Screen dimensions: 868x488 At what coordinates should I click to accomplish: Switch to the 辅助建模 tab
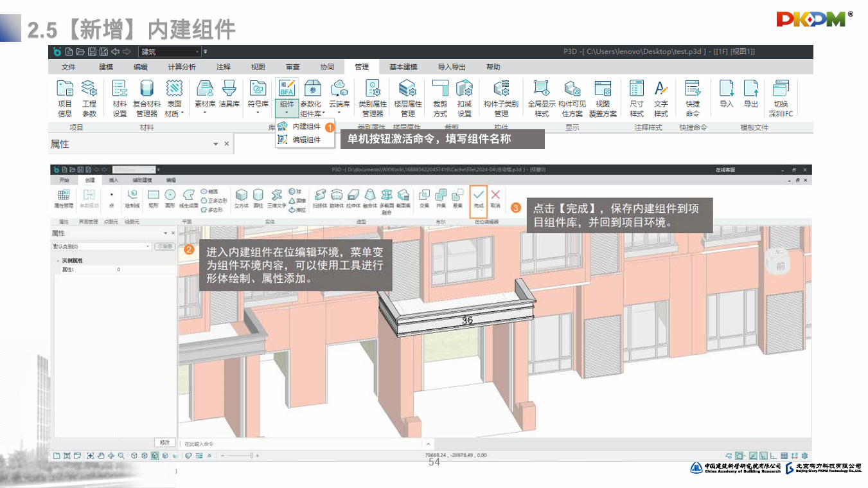tap(142, 181)
